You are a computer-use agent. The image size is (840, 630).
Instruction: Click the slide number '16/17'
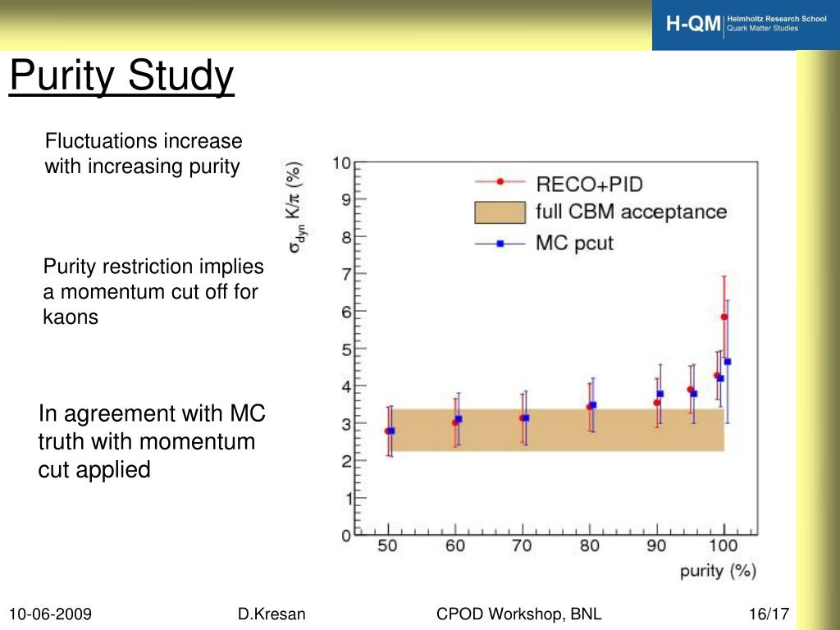769,614
